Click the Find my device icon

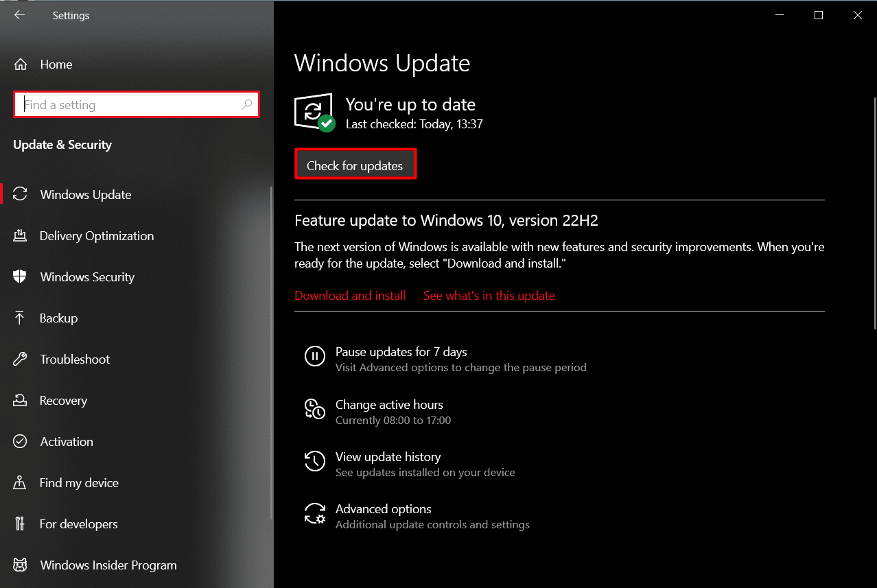(20, 483)
